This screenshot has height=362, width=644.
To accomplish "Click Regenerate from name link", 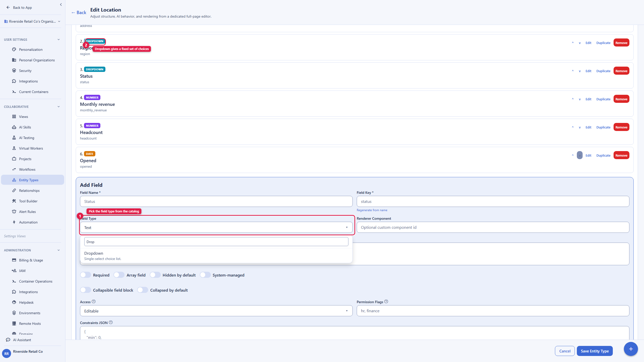I will coord(372,210).
